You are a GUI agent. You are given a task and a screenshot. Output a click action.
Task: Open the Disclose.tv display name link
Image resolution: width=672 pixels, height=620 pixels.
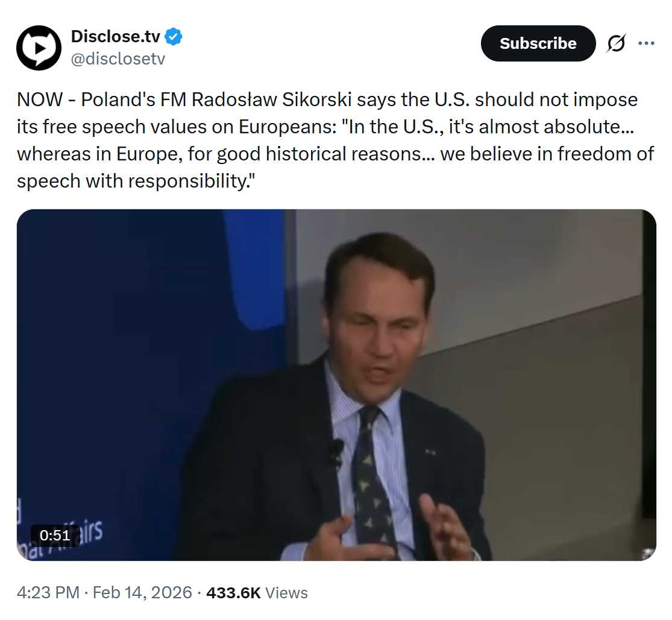click(116, 37)
